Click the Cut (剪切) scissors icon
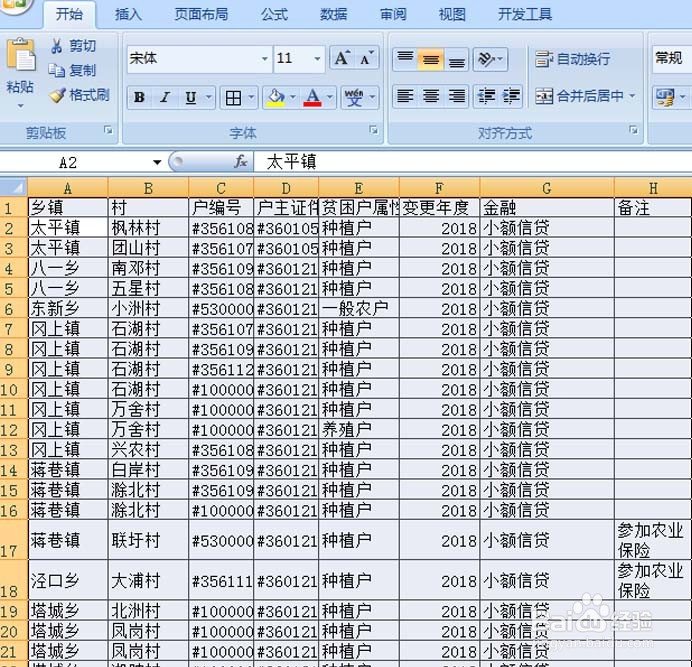692x667 pixels. click(56, 46)
